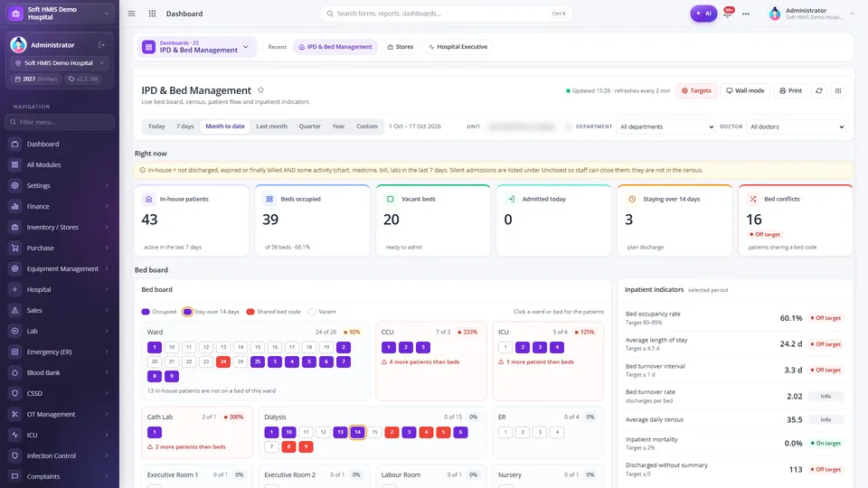Select the Year period filter
The image size is (868, 488).
pos(338,127)
